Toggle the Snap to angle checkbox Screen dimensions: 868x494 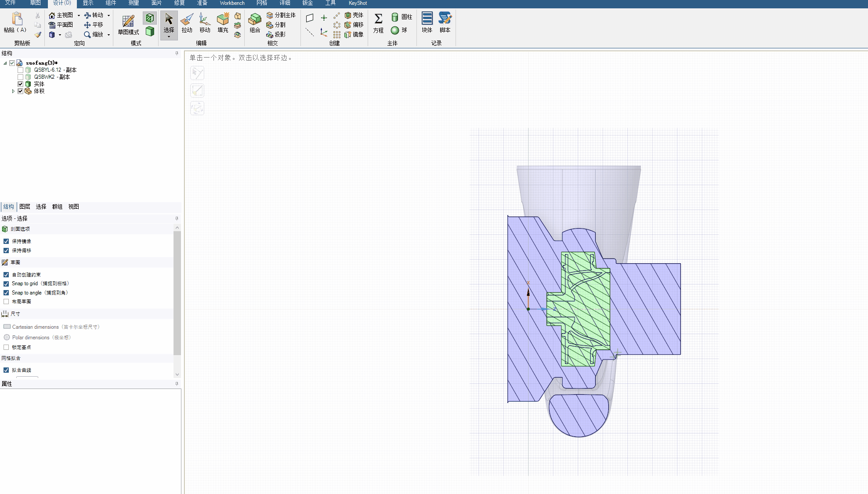[x=6, y=293]
